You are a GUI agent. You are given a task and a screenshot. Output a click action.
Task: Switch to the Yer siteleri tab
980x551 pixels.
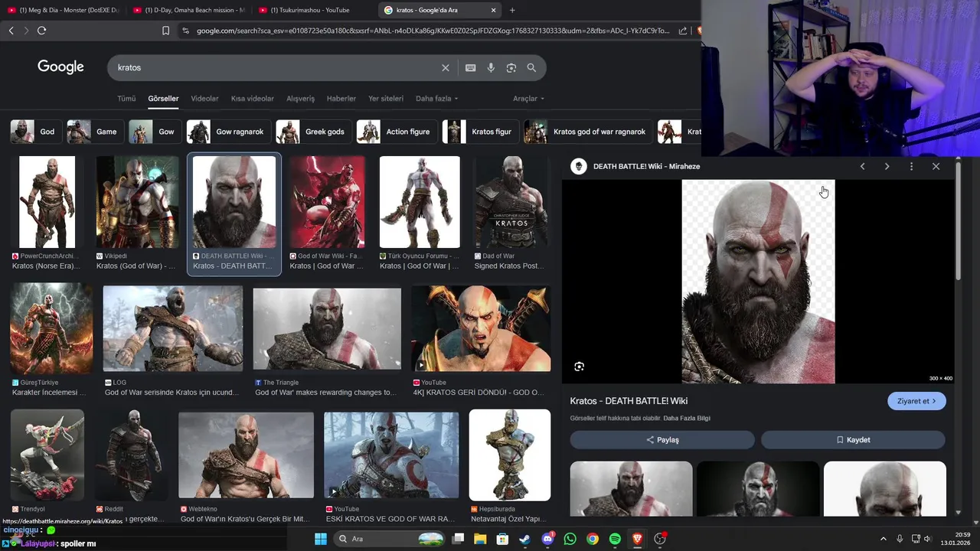pyautogui.click(x=386, y=99)
